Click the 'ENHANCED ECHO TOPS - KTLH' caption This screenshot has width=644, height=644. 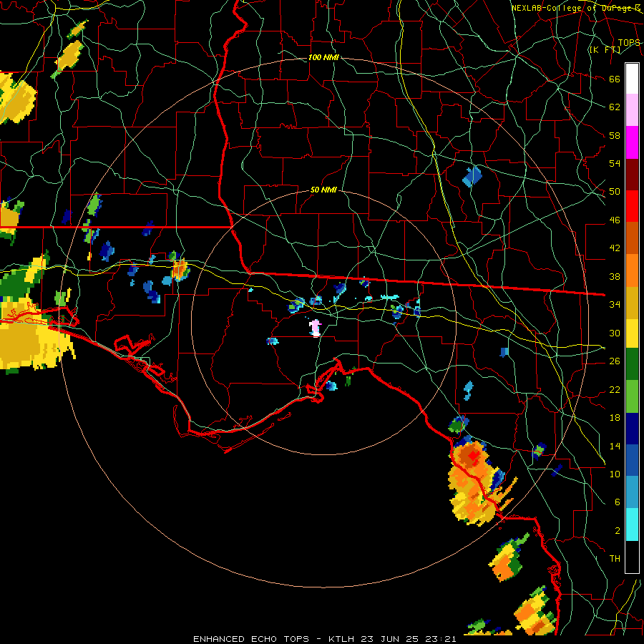273,639
